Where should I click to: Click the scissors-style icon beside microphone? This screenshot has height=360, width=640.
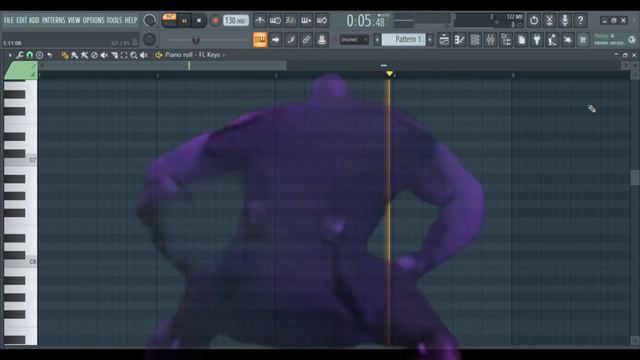tap(549, 20)
